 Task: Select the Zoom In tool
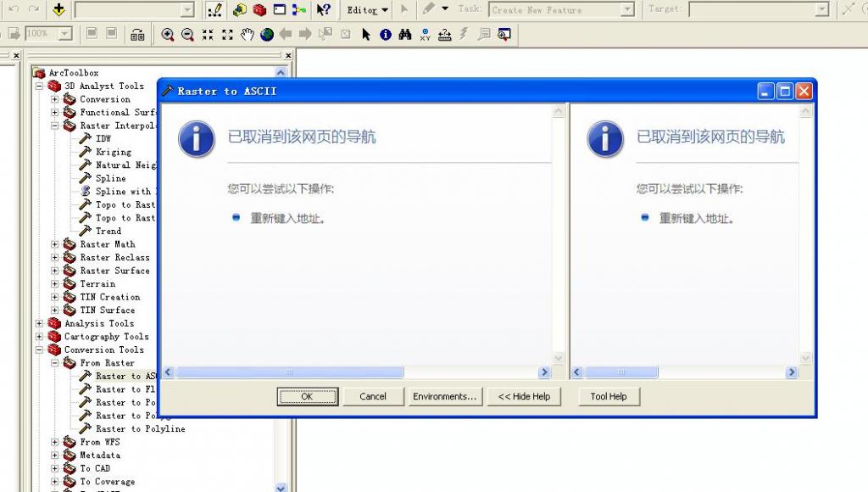coord(167,34)
